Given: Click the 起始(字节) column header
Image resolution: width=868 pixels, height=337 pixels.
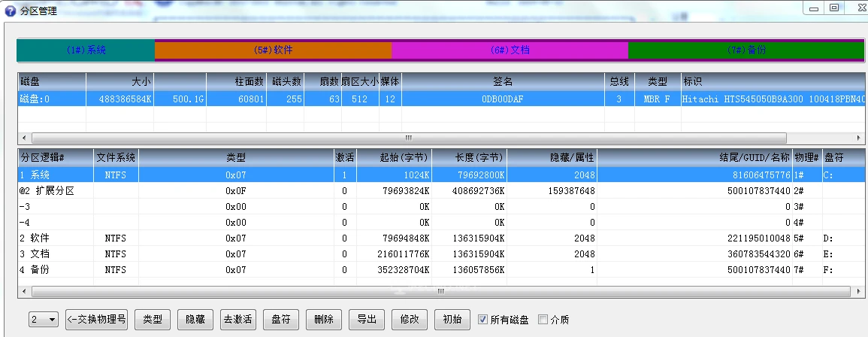Looking at the screenshot, I should [x=394, y=157].
